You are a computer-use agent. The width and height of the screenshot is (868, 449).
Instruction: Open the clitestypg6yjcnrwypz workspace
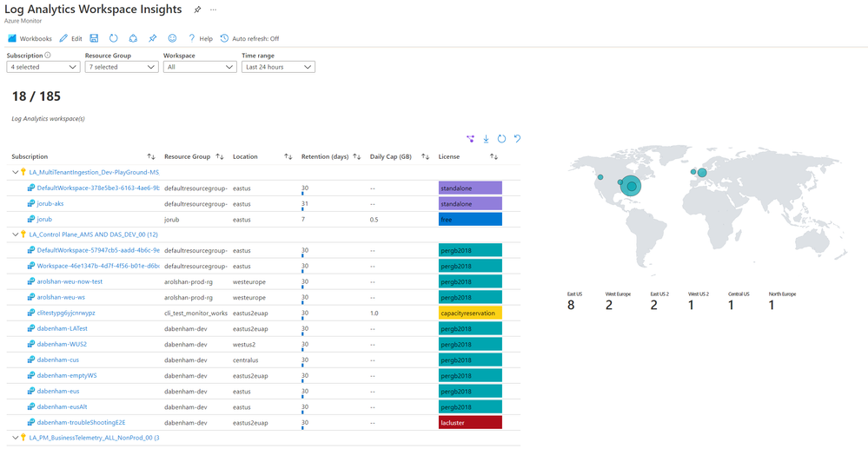tap(66, 313)
